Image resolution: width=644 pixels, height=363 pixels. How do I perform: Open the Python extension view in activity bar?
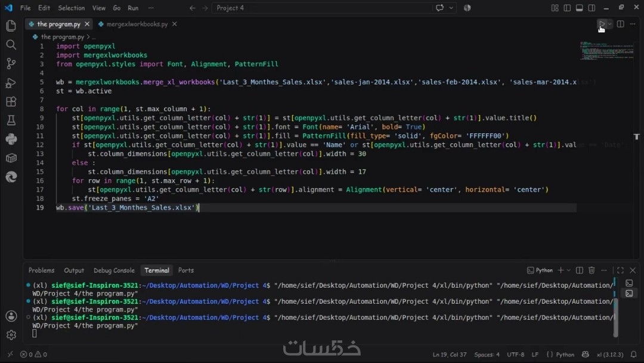11,139
